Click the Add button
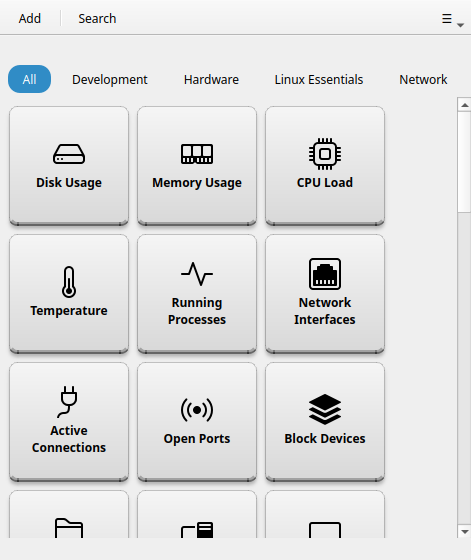471x560 pixels. (x=30, y=19)
